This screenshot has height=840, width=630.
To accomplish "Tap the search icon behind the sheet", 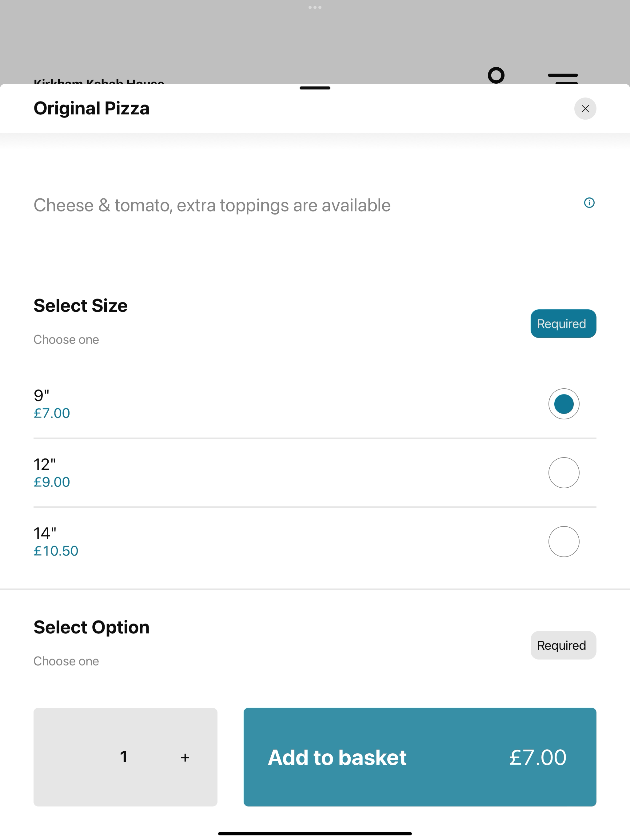I will coord(496,75).
